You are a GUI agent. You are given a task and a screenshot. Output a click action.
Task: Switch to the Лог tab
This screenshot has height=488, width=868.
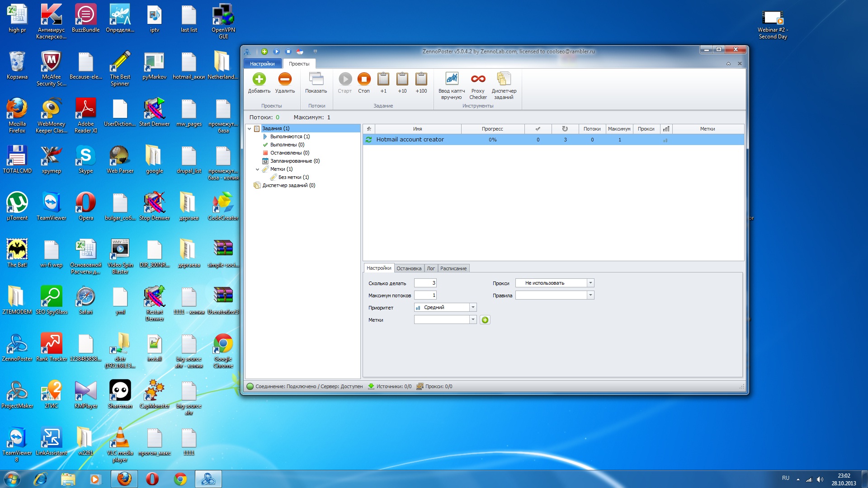(431, 268)
